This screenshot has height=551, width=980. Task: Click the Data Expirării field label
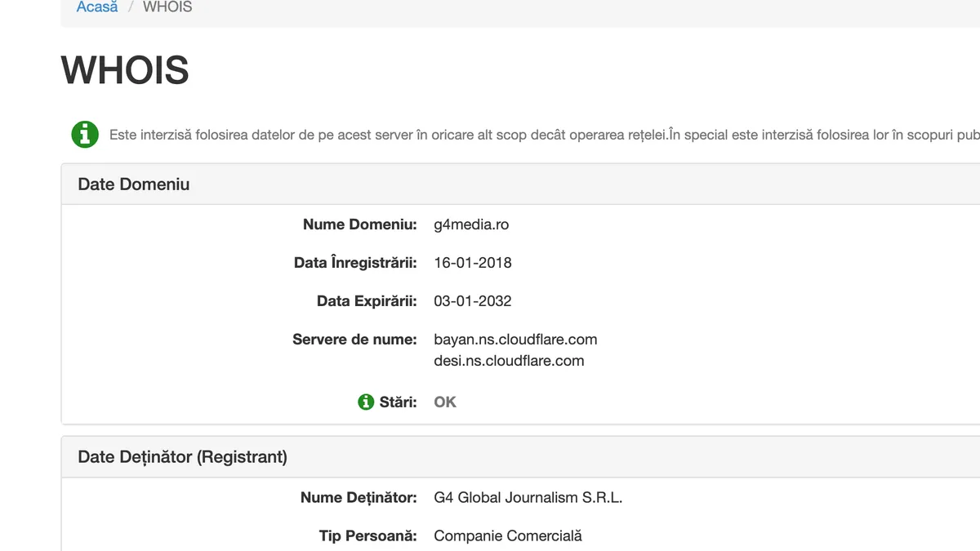(x=367, y=301)
